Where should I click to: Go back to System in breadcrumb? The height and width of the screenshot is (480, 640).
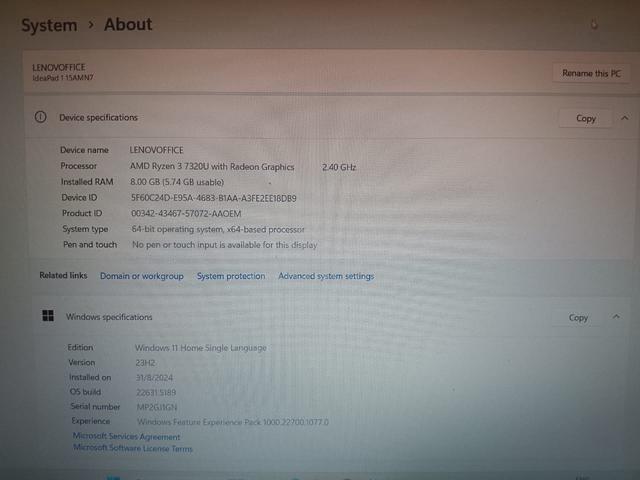[49, 25]
